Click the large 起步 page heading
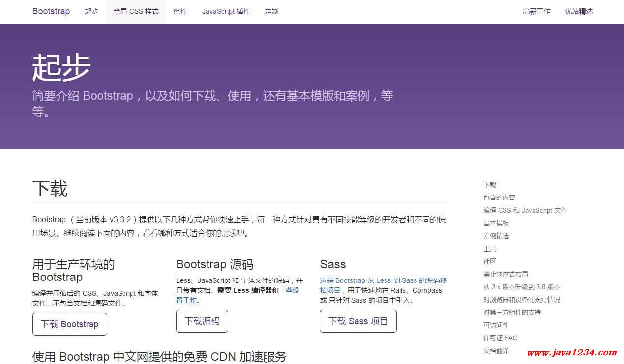Screen dimensions: 624x364 click(61, 67)
